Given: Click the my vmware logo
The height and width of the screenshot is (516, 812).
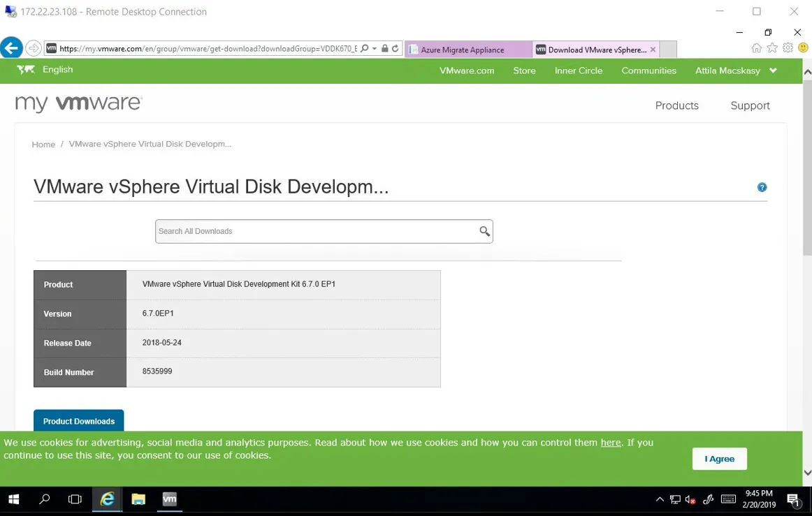Looking at the screenshot, I should [x=79, y=103].
